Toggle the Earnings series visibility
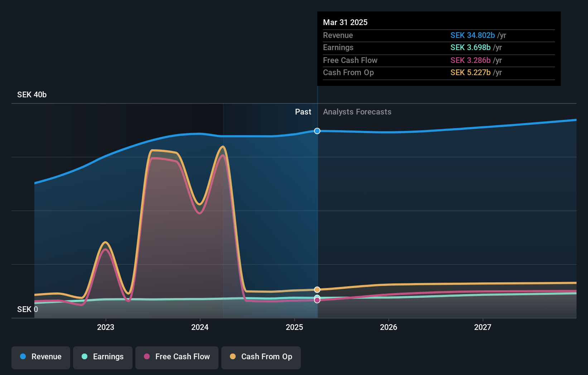The width and height of the screenshot is (588, 375). point(103,357)
